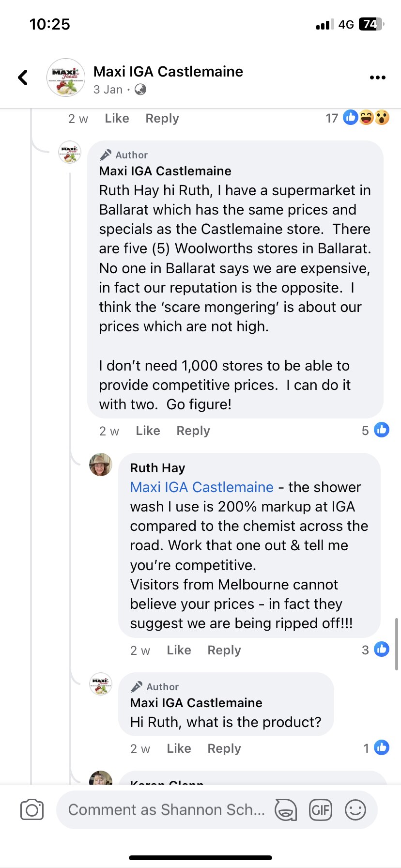Tap the surprised emoji reaction icon
401x868 pixels.
(382, 118)
